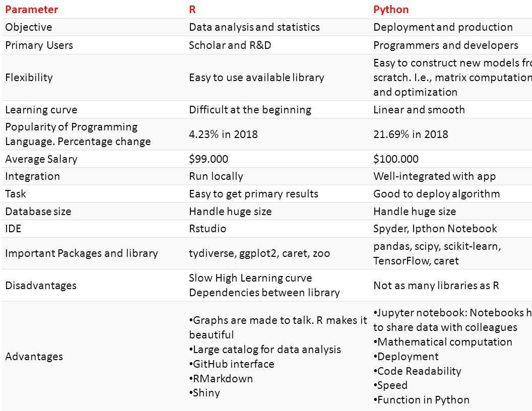
Task: Click the RMarkdown bullet item
Action: [x=221, y=378]
